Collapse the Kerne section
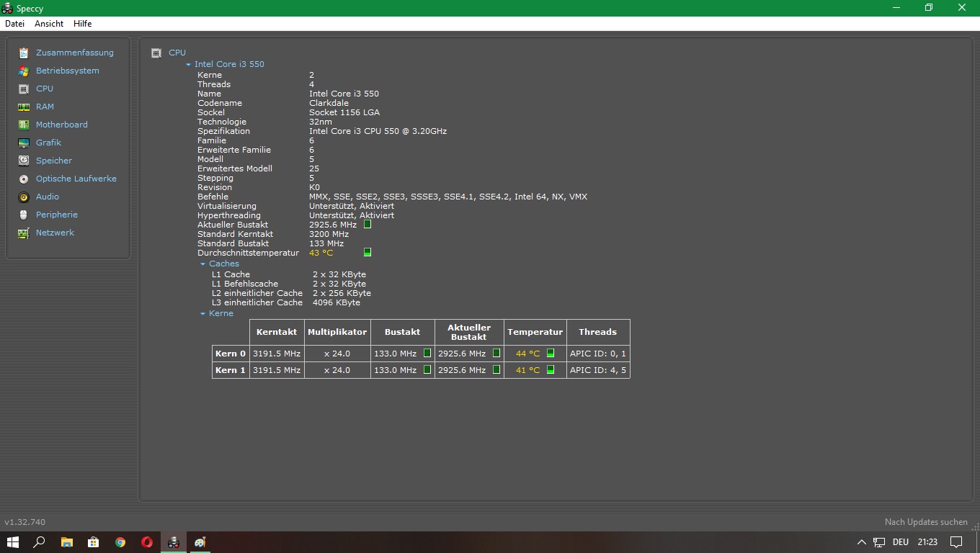This screenshot has height=553, width=980. tap(203, 314)
